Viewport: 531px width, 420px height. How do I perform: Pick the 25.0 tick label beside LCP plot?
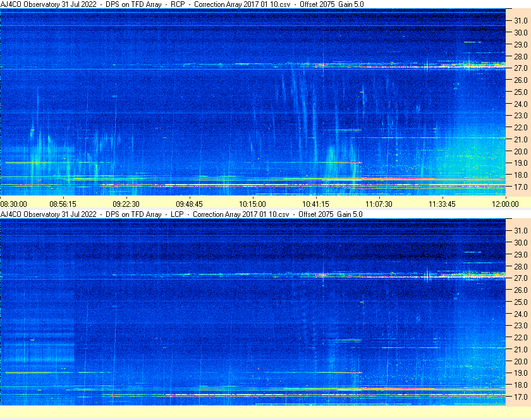tap(521, 302)
